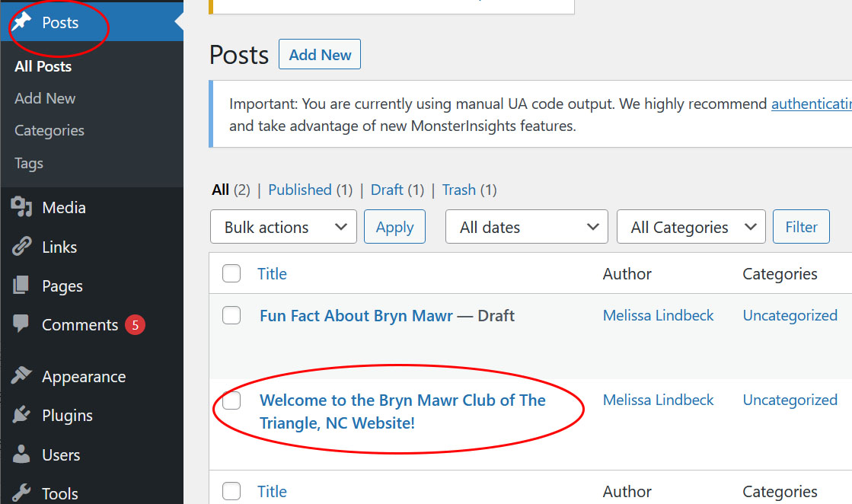Image resolution: width=852 pixels, height=504 pixels.
Task: Click the Posts pushpin icon
Action: pyautogui.click(x=22, y=22)
